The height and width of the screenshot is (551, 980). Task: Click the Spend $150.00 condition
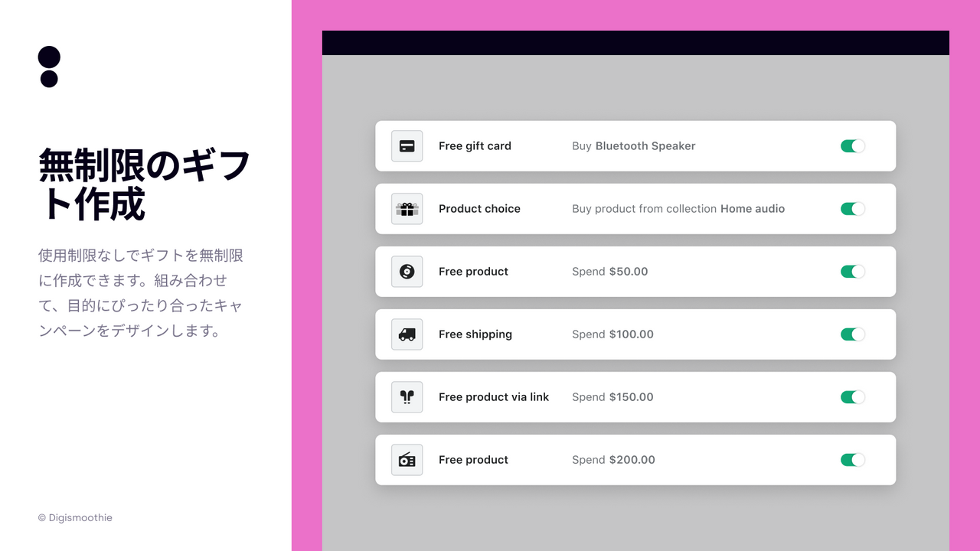click(x=612, y=397)
